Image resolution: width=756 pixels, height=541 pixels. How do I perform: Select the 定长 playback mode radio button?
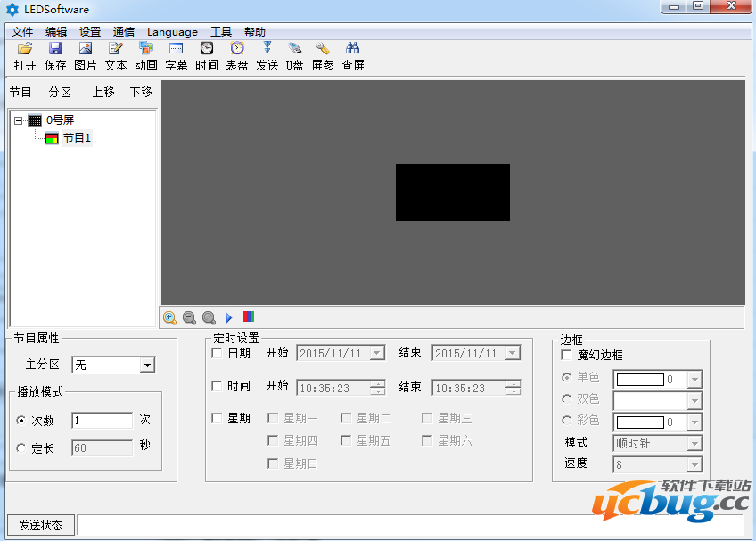pos(21,448)
